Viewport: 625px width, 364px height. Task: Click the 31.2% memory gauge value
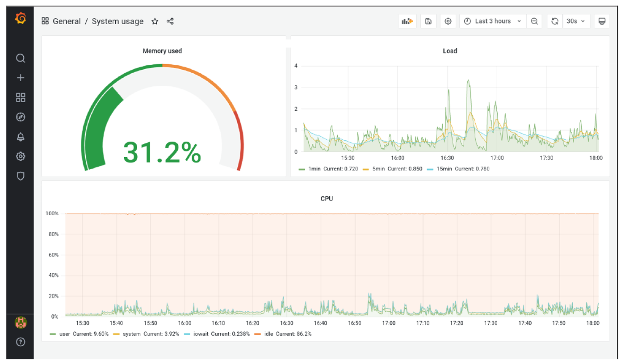pos(162,152)
